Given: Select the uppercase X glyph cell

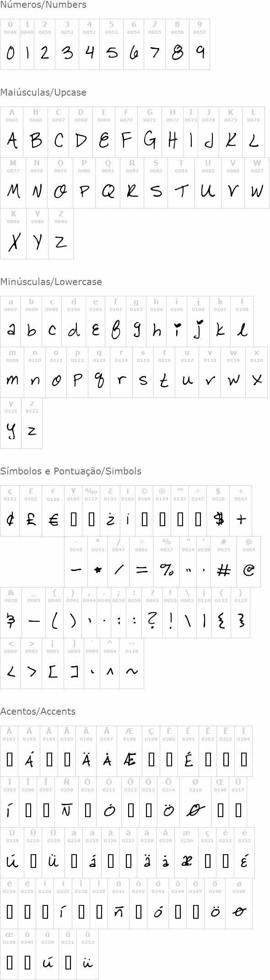Looking at the screenshot, I should click(13, 234).
